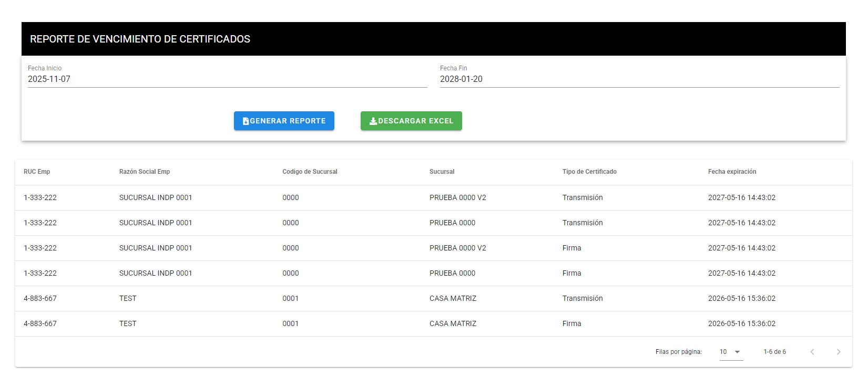Viewport: 868px width, 377px height.
Task: Click the Descargar Excel button
Action: coord(411,121)
